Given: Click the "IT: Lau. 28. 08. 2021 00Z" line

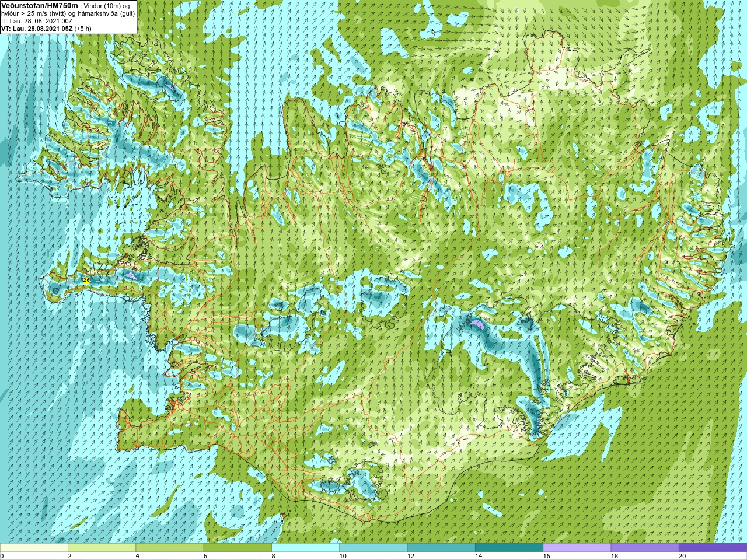Looking at the screenshot, I should (37, 21).
